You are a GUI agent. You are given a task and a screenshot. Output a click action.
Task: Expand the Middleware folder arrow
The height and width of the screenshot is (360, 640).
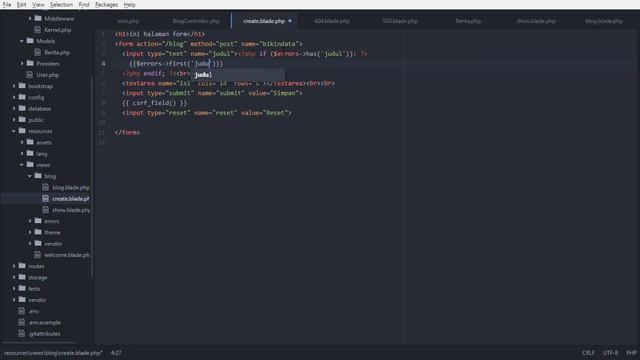(x=30, y=18)
